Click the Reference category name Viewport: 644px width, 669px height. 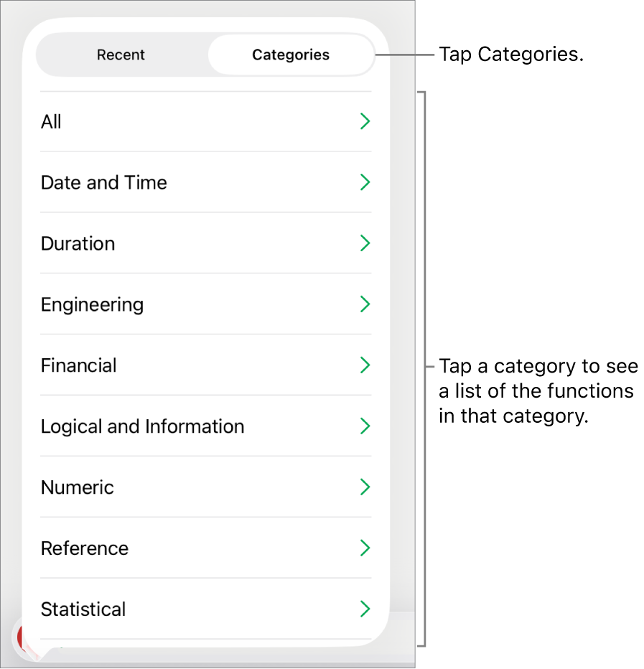point(85,548)
